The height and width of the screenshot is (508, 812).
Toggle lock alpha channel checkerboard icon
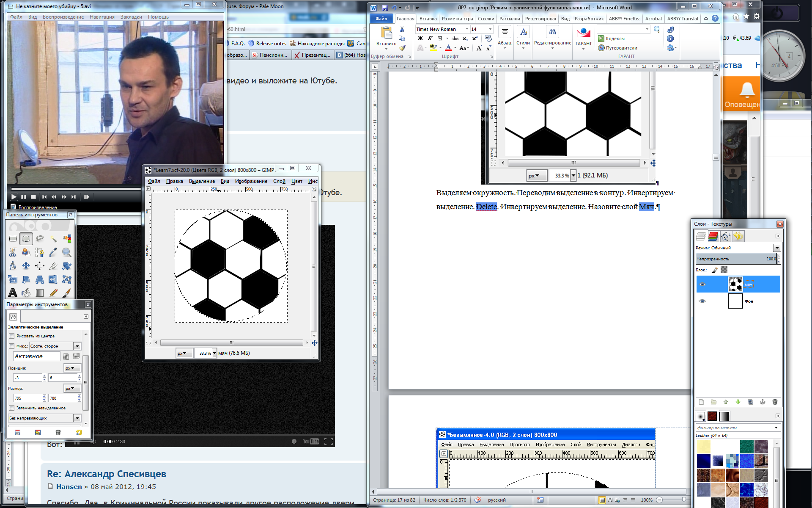click(x=724, y=270)
